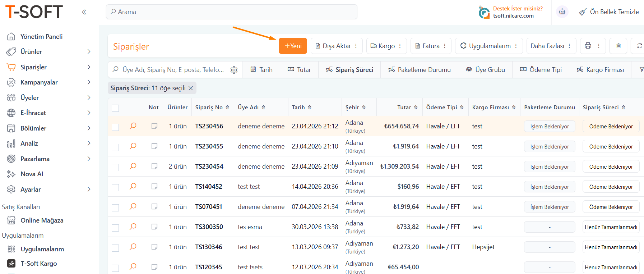Click the print icon in toolbar
Screen dimensions: 644x274
[588, 46]
